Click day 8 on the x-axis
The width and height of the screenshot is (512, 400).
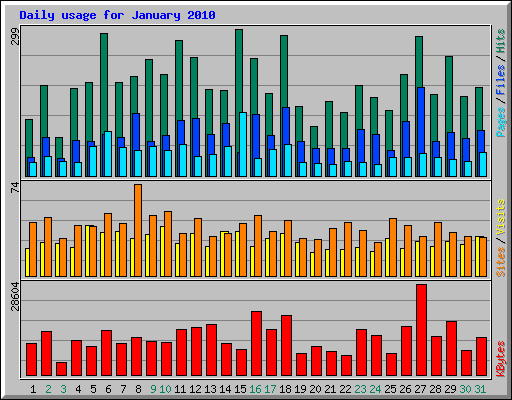click(x=138, y=389)
